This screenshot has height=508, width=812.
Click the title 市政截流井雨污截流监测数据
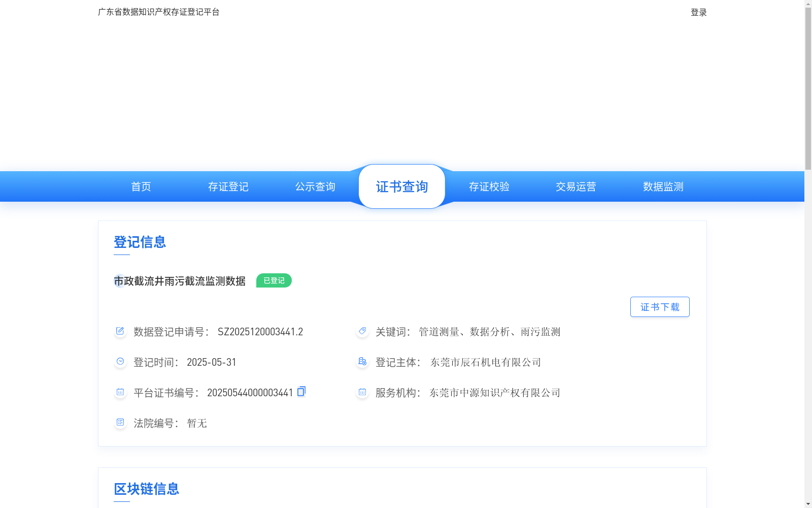(180, 281)
